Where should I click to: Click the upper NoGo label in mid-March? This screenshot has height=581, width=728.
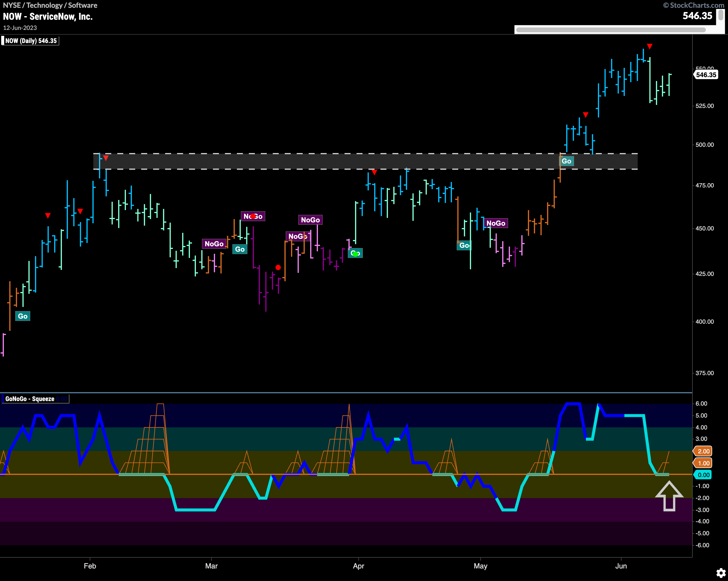(310, 220)
